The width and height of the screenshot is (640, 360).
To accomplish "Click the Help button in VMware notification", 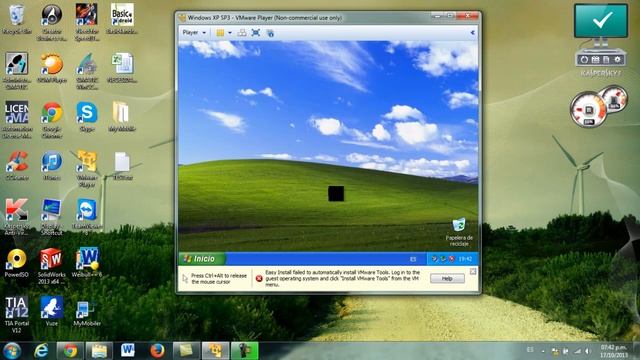I will (x=447, y=278).
